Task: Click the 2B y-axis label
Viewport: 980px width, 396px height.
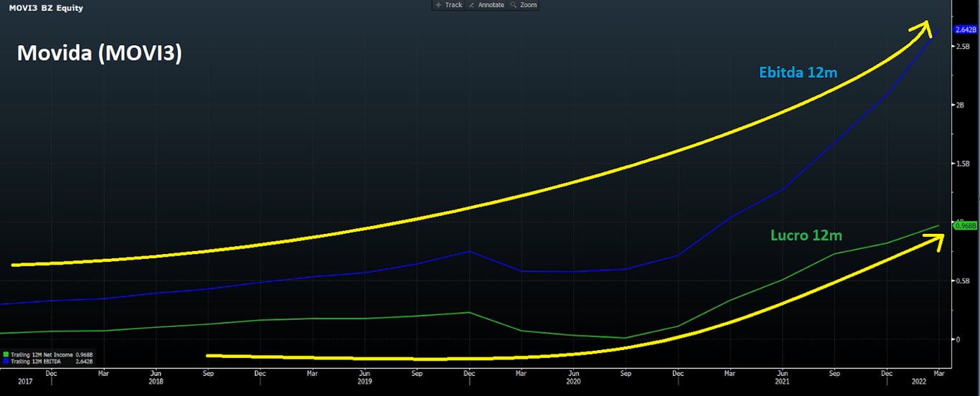Action: 959,105
